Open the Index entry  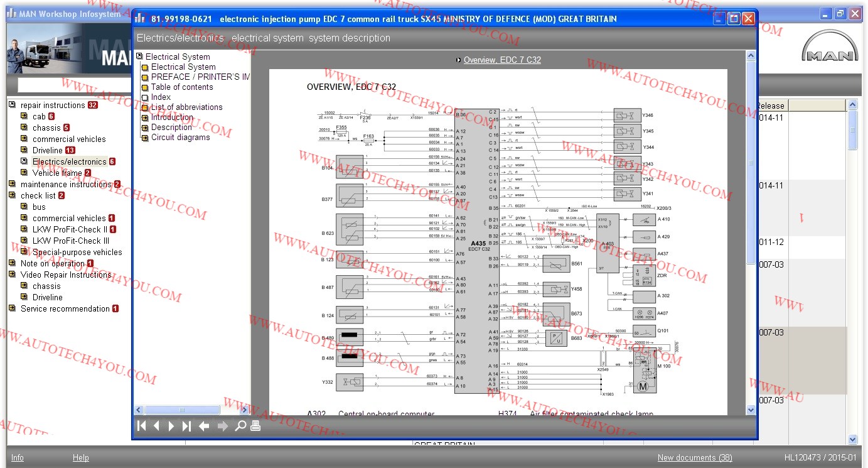coord(161,97)
